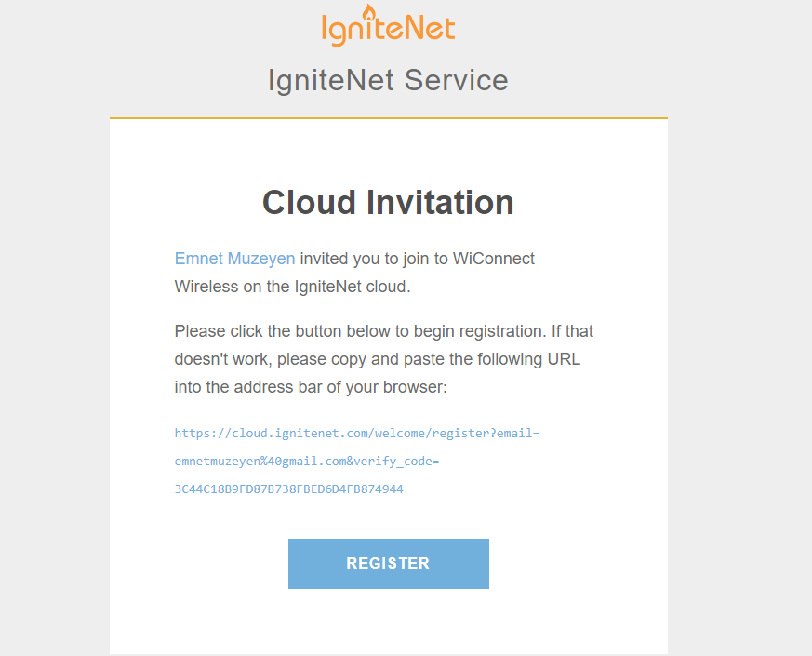812x656 pixels.
Task: Click "https://" at the start of the URL
Action: coord(197,434)
